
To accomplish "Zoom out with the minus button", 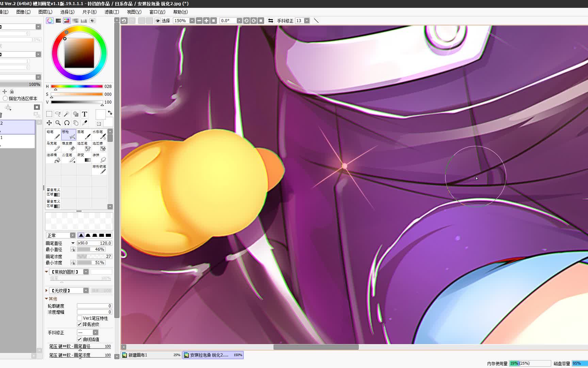I will (199, 21).
